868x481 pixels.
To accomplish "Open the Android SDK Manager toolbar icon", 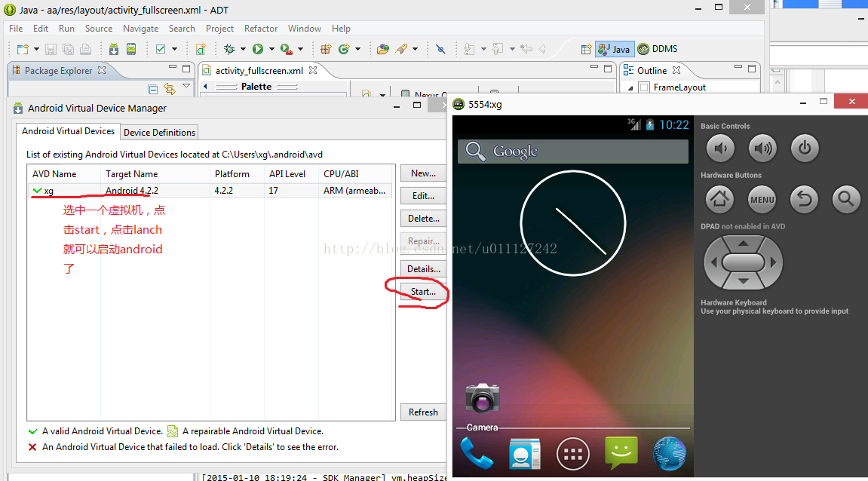I will pyautogui.click(x=113, y=49).
